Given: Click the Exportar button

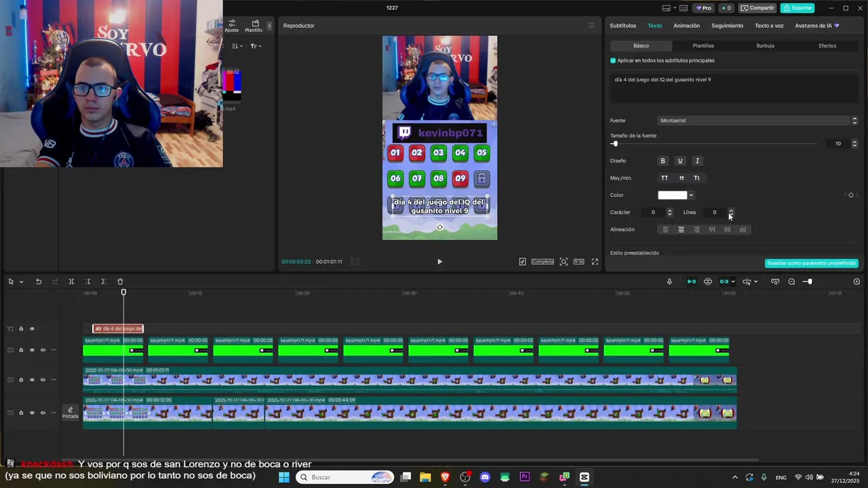Looking at the screenshot, I should coord(797,8).
